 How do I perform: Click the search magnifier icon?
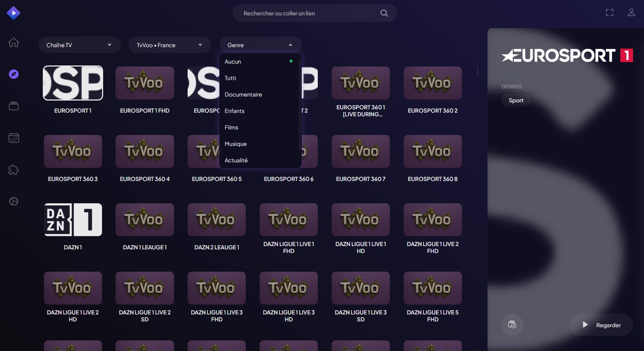384,13
